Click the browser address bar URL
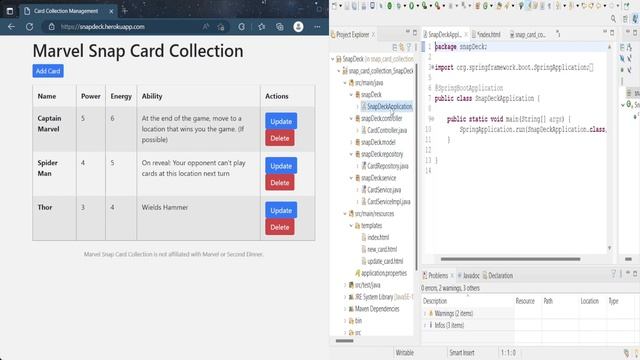640x360 pixels. (x=102, y=27)
